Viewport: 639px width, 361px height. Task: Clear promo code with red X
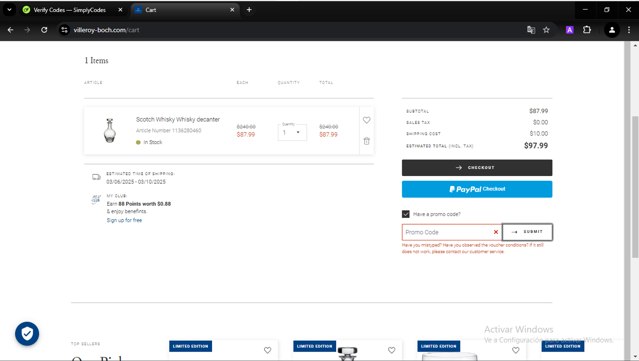point(496,232)
